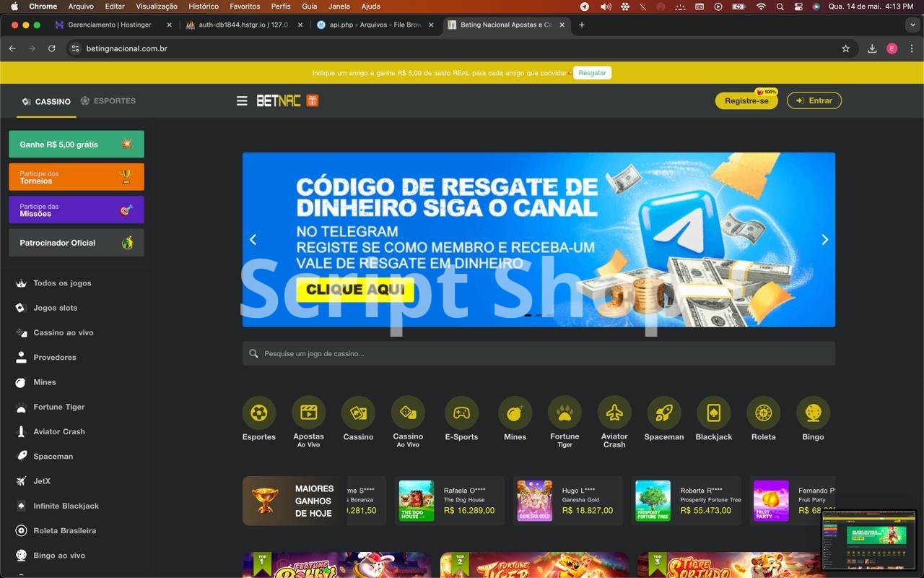Go to next banner slide arrow
The width and height of the screenshot is (924, 578).
824,240
